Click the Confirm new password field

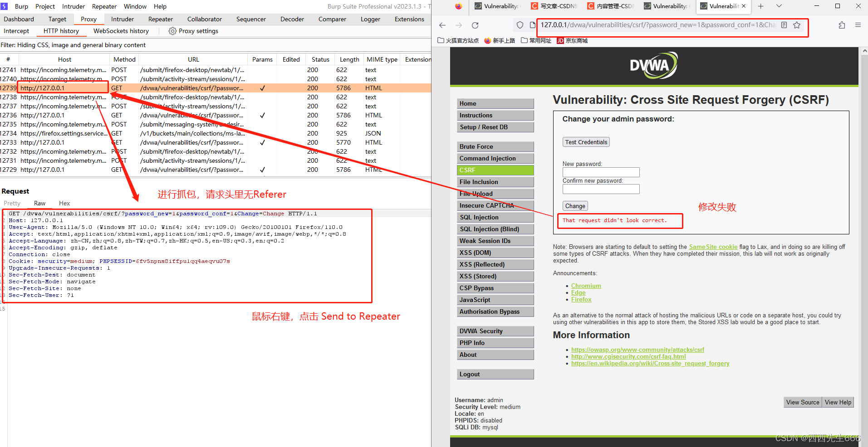pos(601,189)
